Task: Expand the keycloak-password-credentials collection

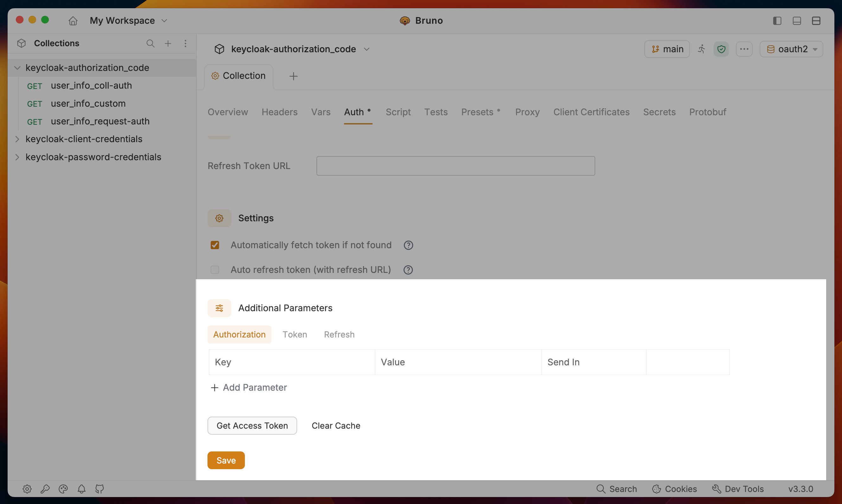Action: click(17, 157)
